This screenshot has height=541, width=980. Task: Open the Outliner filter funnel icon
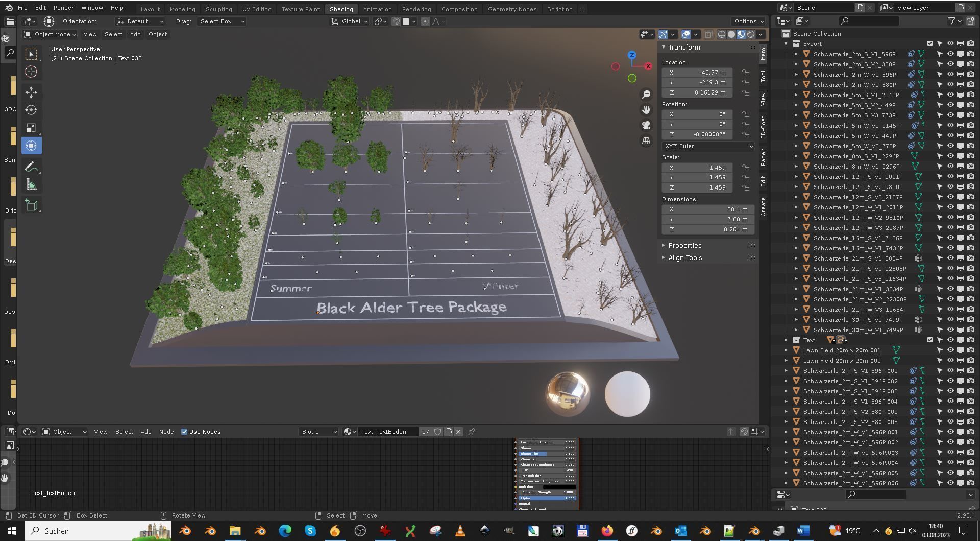tap(952, 21)
